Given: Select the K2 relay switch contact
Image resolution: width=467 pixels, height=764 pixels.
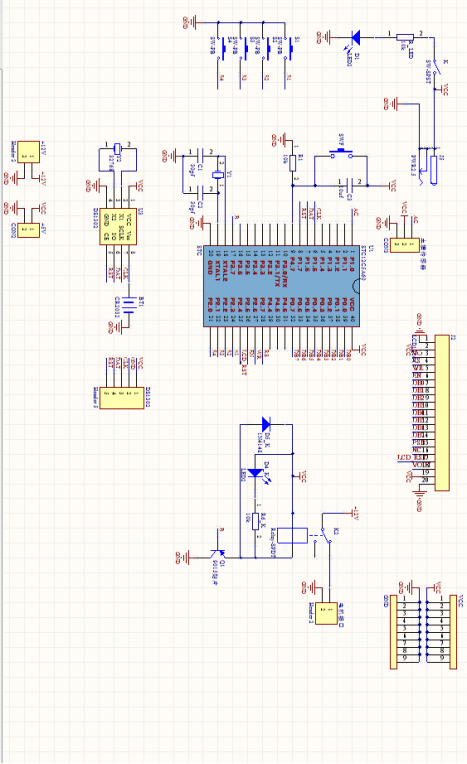Looking at the screenshot, I should [x=326, y=535].
